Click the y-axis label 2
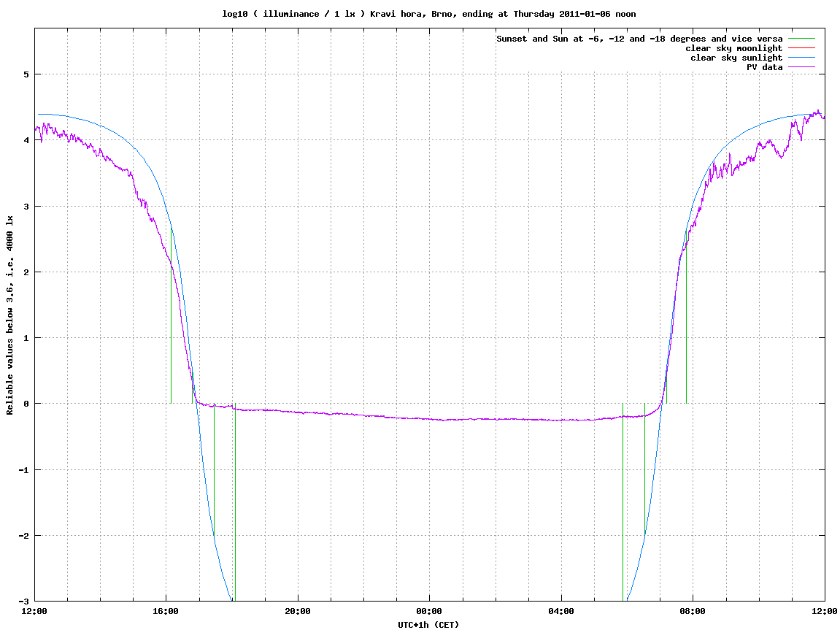The image size is (840, 630). pos(26,272)
